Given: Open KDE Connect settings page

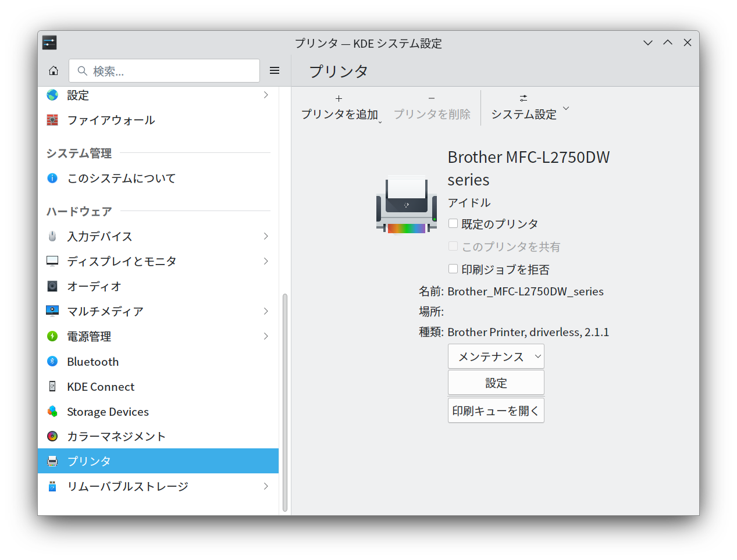Looking at the screenshot, I should tap(158, 386).
